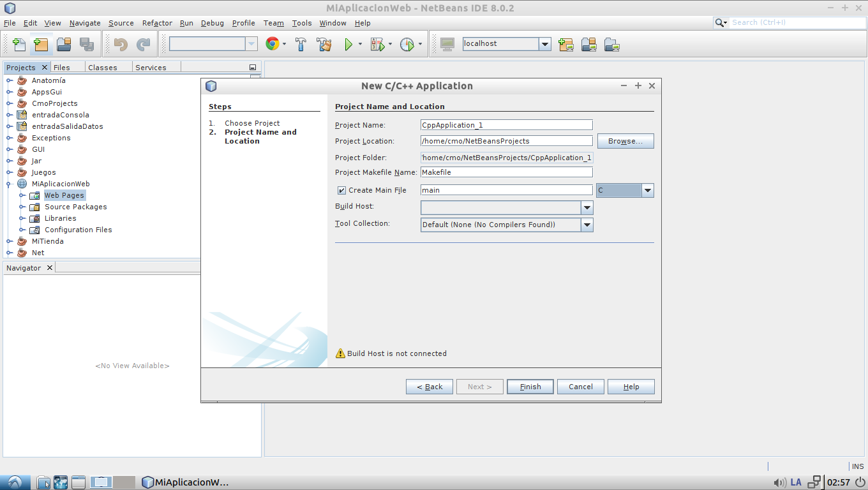Viewport: 868px width, 490px height.
Task: Click the volume speaker tray icon
Action: [779, 482]
